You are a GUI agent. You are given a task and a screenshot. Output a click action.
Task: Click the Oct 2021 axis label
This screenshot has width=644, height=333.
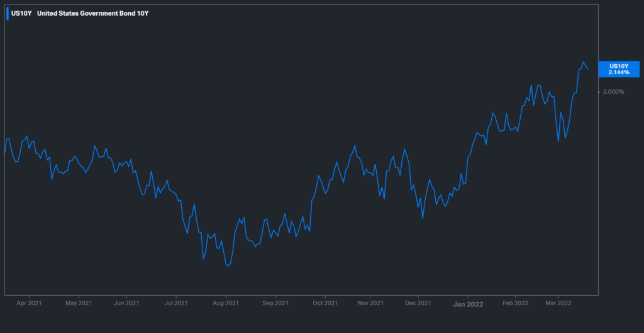coord(325,303)
